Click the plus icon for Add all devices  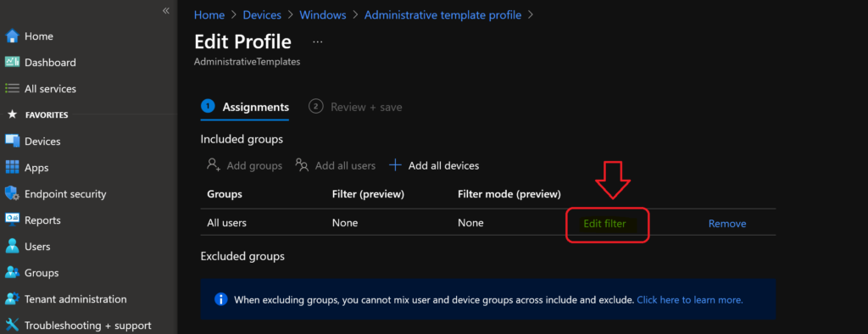click(395, 165)
